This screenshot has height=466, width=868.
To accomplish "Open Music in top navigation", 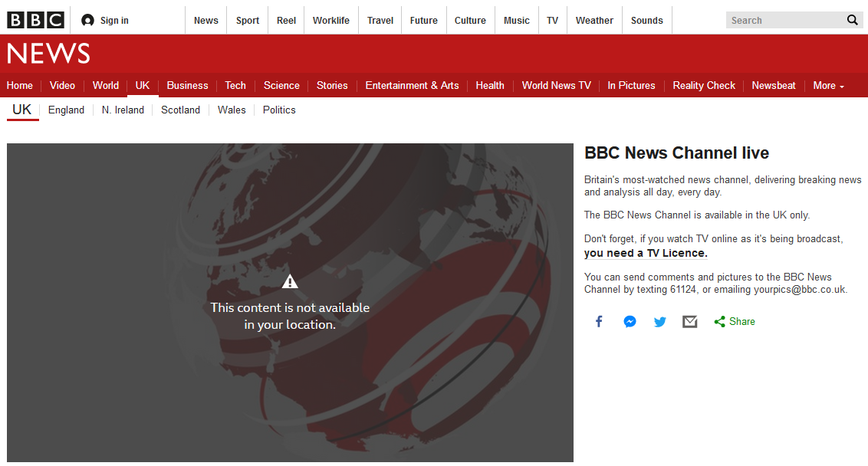I will click(517, 21).
